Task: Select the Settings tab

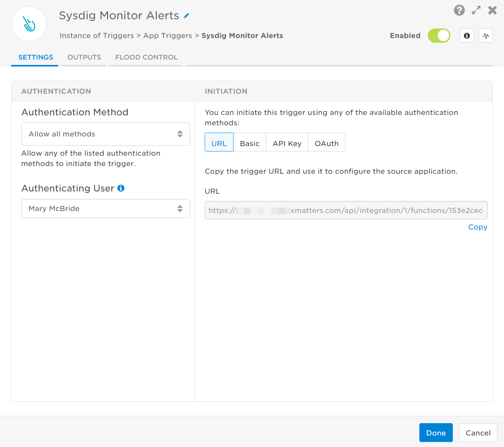Action: [x=35, y=57]
